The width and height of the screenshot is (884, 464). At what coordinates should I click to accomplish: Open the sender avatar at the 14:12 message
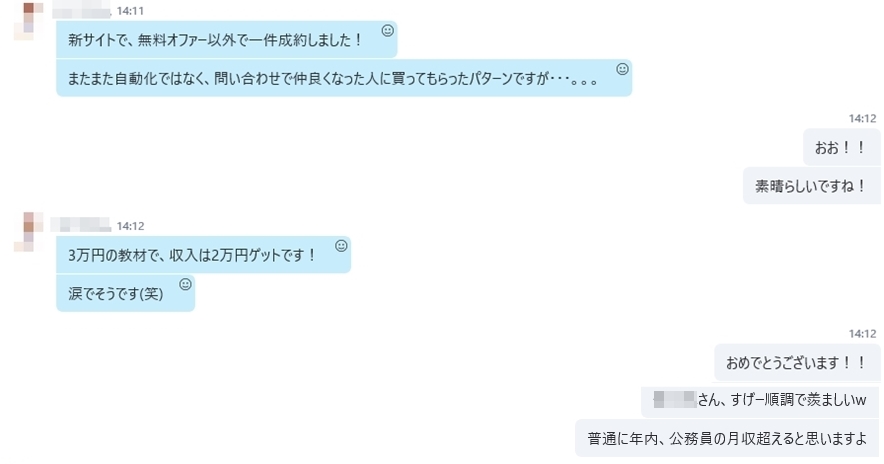tap(29, 232)
